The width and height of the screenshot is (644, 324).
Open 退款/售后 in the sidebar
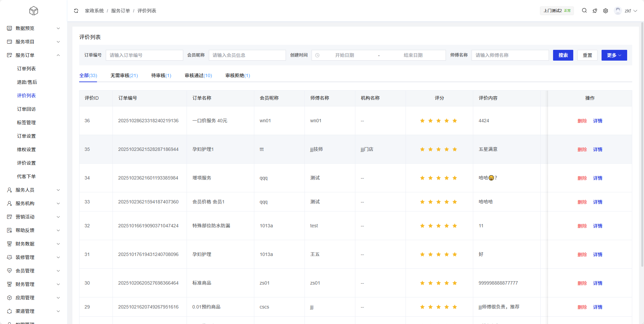27,82
